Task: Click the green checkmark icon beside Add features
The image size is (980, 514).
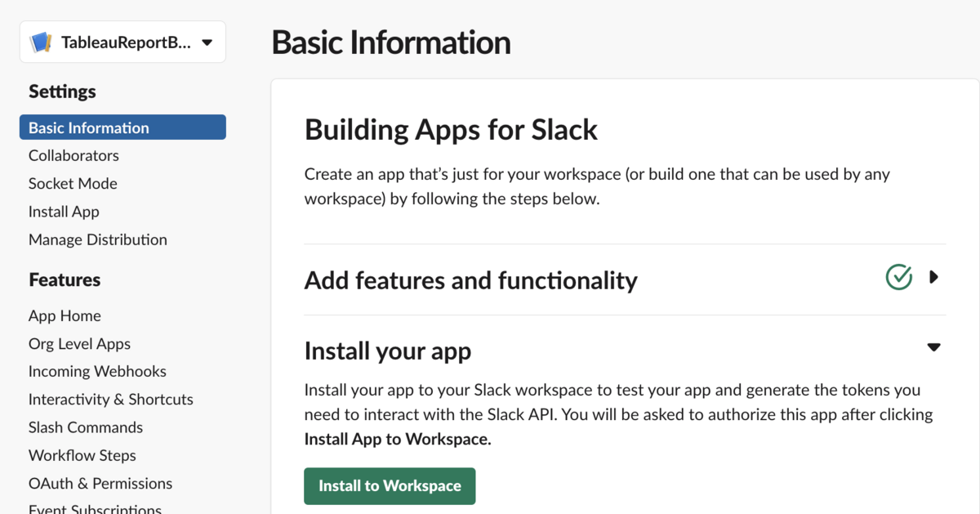Action: 899,277
